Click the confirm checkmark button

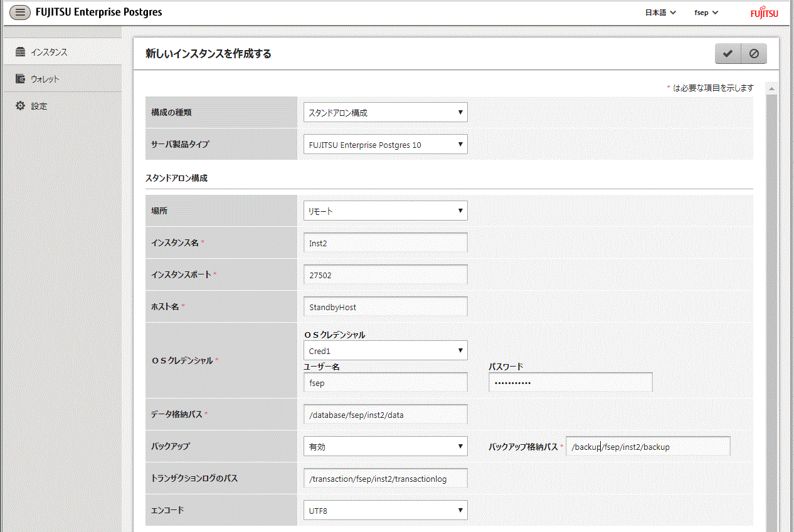[728, 54]
